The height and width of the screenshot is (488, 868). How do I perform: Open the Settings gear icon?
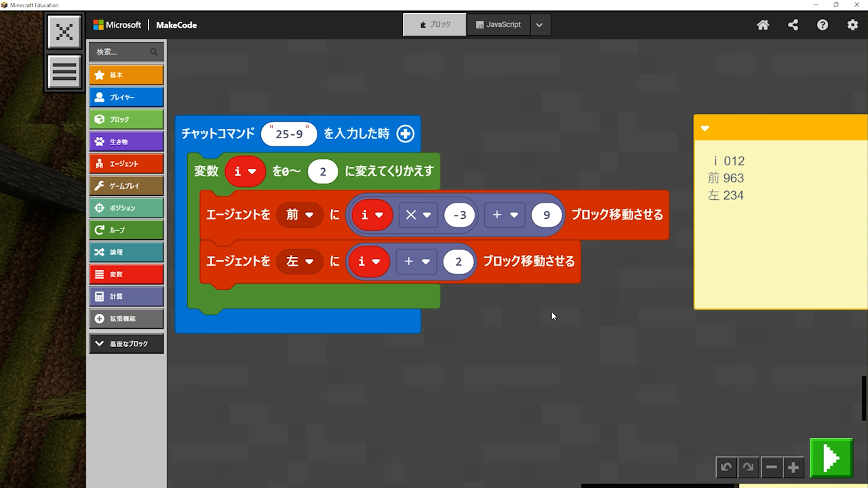pos(852,25)
